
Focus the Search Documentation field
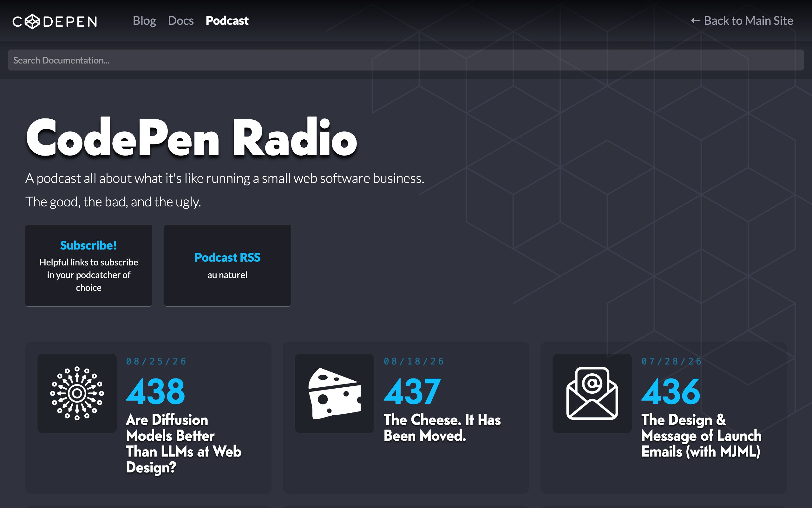click(406, 60)
